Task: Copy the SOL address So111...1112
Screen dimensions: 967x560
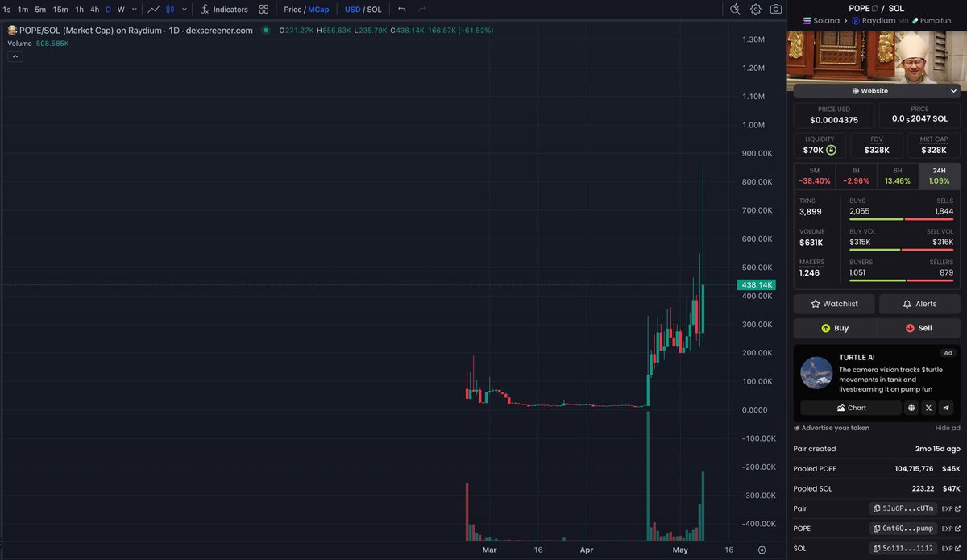Action: click(904, 549)
